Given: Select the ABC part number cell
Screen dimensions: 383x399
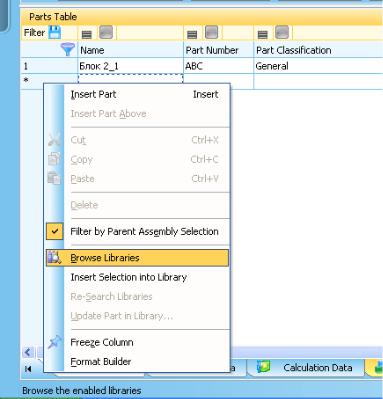Looking at the screenshot, I should coord(218,66).
